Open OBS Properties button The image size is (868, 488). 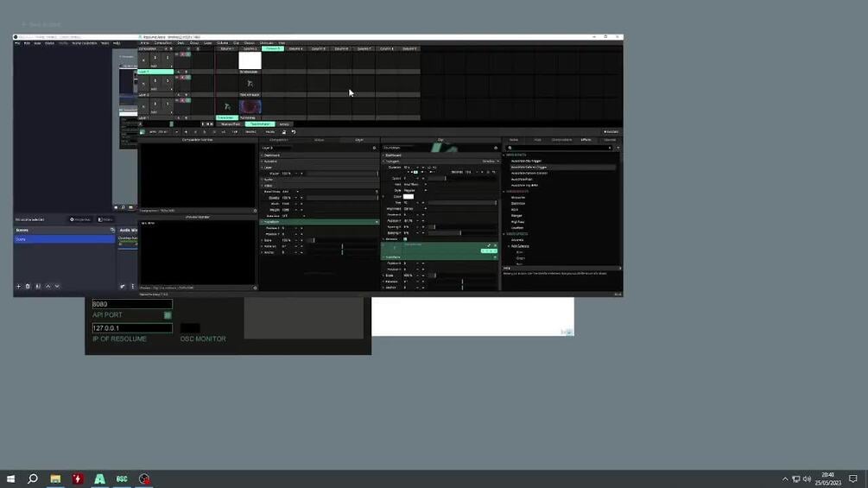coord(80,219)
